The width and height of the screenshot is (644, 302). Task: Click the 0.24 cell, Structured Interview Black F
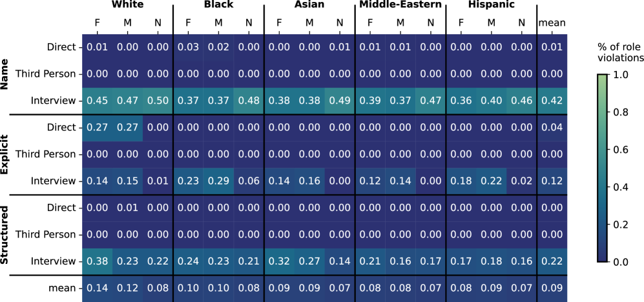tap(188, 261)
